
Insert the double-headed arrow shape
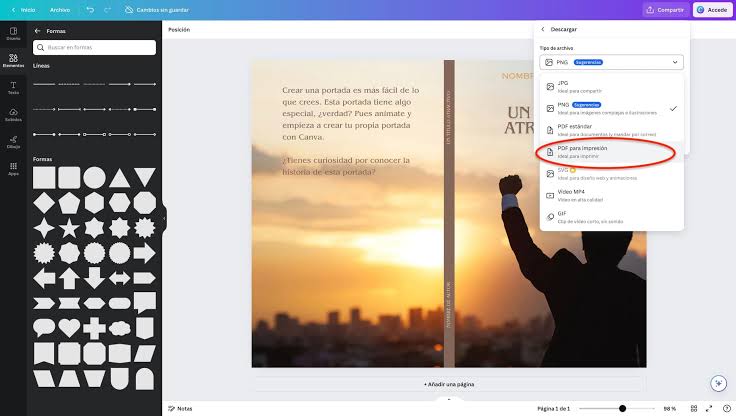[119, 278]
